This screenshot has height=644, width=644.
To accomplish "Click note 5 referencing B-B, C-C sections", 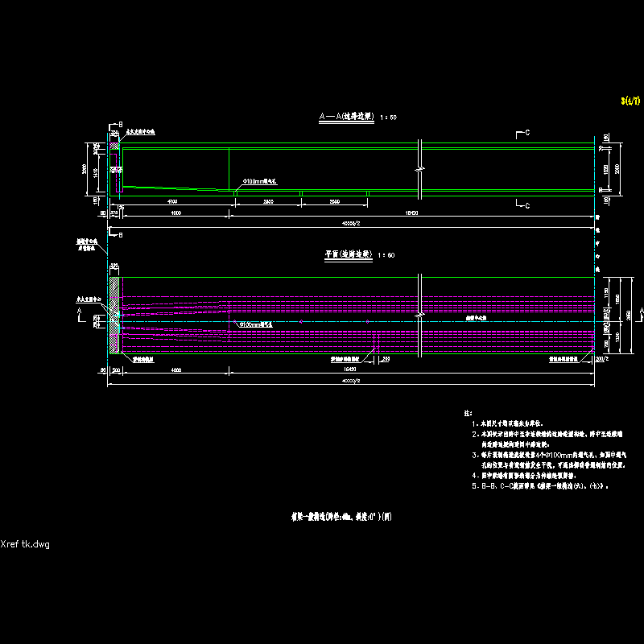I will 540,486.
